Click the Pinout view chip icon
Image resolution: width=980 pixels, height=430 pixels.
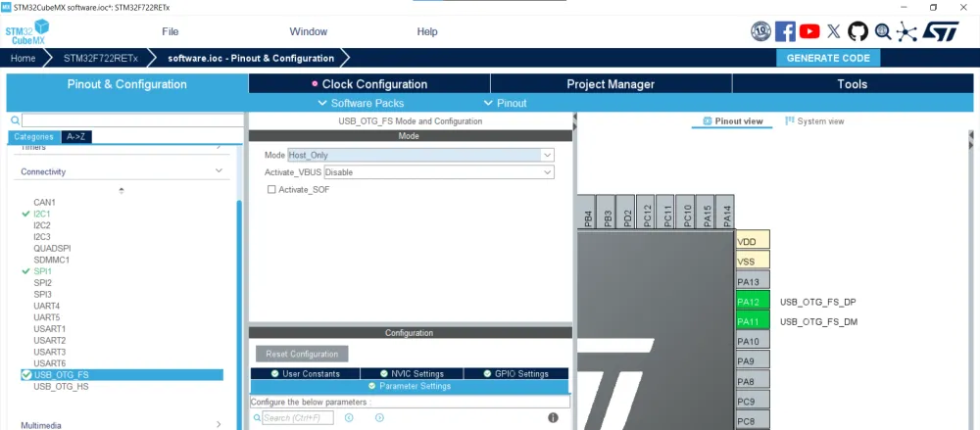click(x=708, y=121)
